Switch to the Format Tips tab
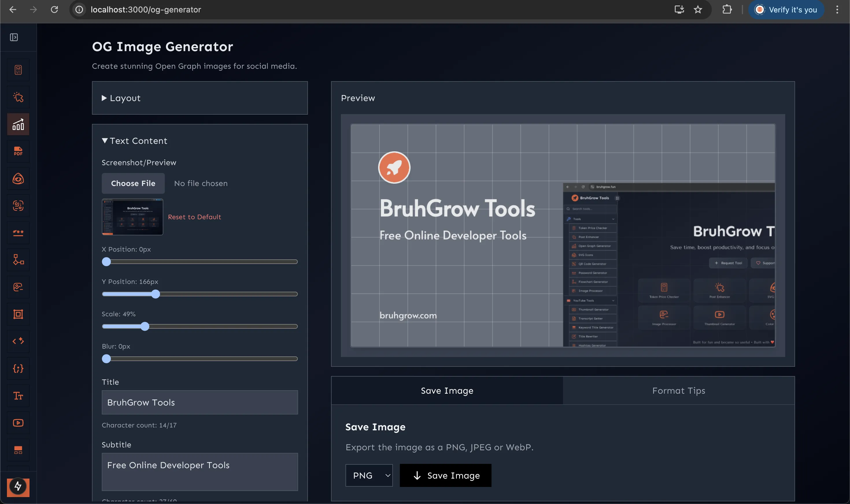Viewport: 850px width, 504px height. [x=678, y=391]
